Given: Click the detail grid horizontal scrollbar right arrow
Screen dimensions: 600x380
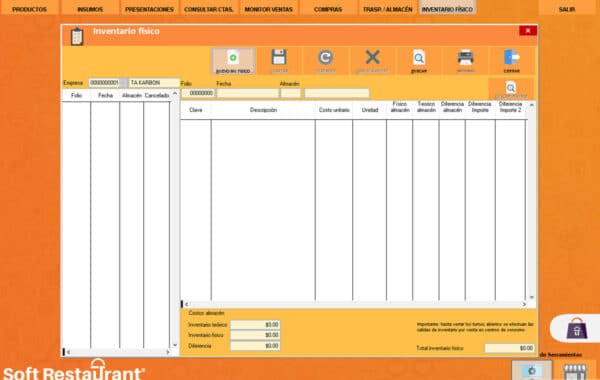Looking at the screenshot, I should coord(524,304).
